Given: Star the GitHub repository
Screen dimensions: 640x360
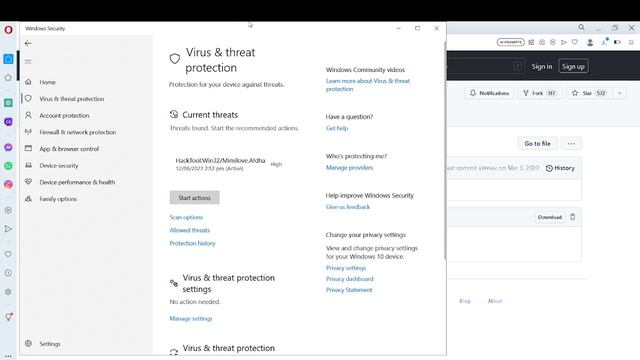Looking at the screenshot, I should click(x=589, y=93).
